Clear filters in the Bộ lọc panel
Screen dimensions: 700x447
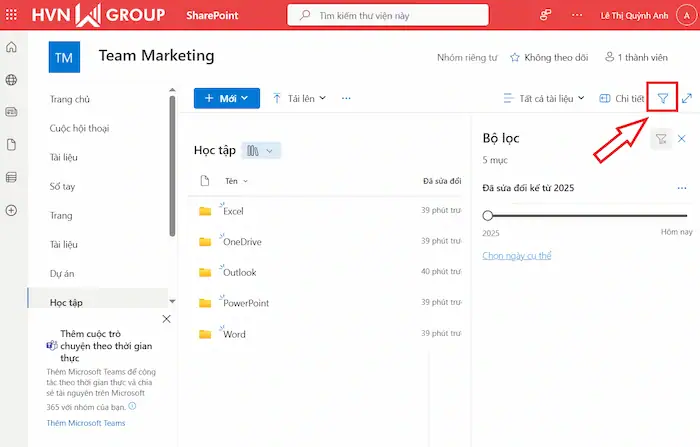661,139
